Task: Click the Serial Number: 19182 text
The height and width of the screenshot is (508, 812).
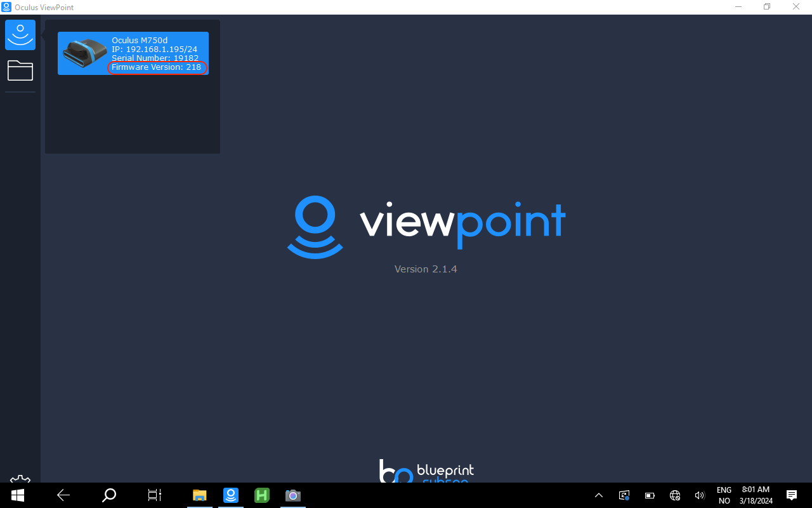Action: pyautogui.click(x=155, y=58)
